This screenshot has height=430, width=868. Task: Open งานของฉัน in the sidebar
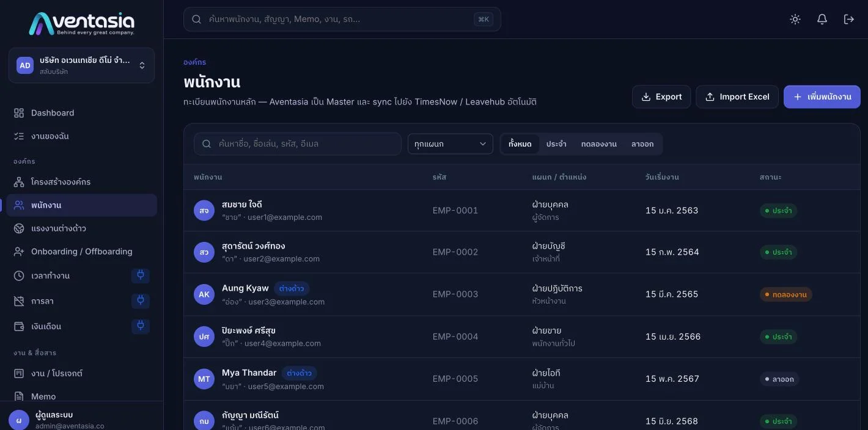(81, 136)
